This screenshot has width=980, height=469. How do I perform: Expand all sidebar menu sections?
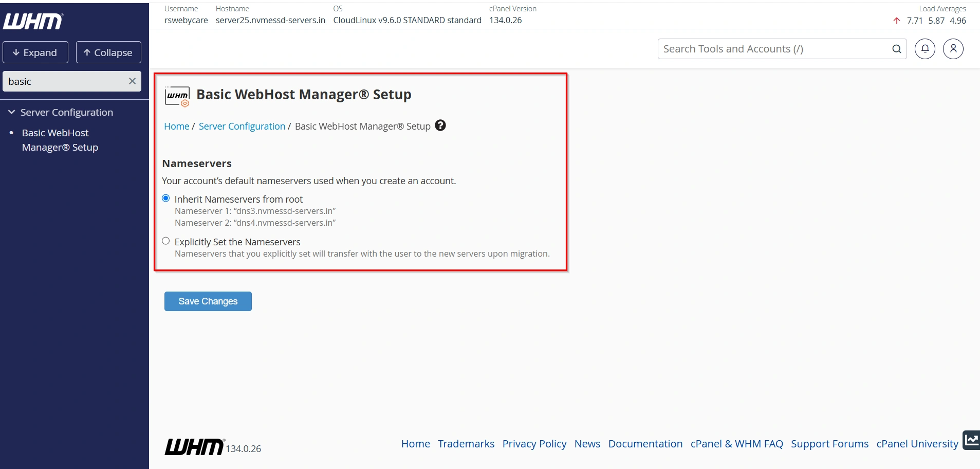(x=35, y=52)
